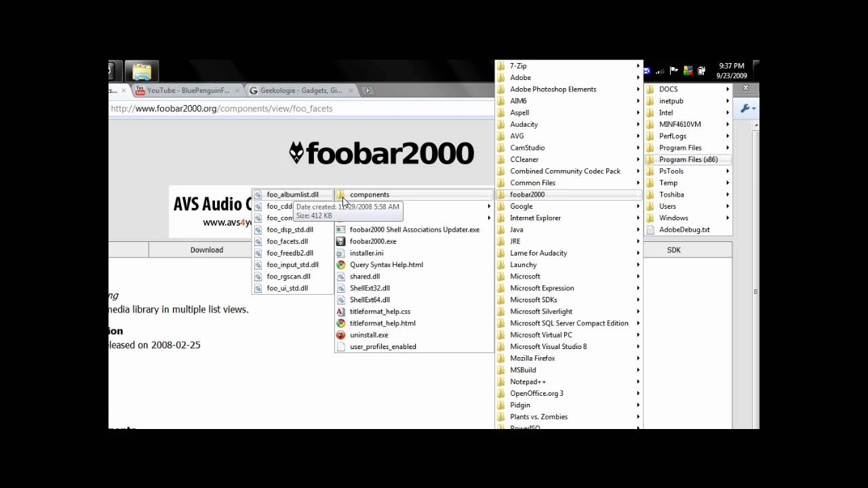The width and height of the screenshot is (868, 488).
Task: Select the shared.dll file
Action: tap(414, 277)
